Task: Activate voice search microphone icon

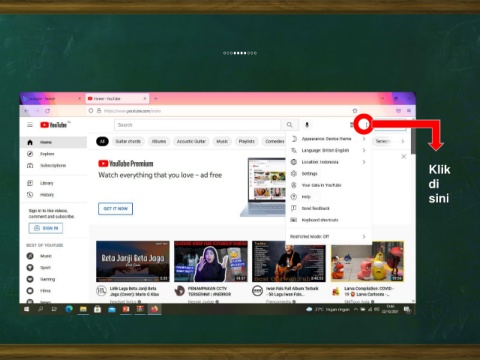Action: [x=307, y=125]
